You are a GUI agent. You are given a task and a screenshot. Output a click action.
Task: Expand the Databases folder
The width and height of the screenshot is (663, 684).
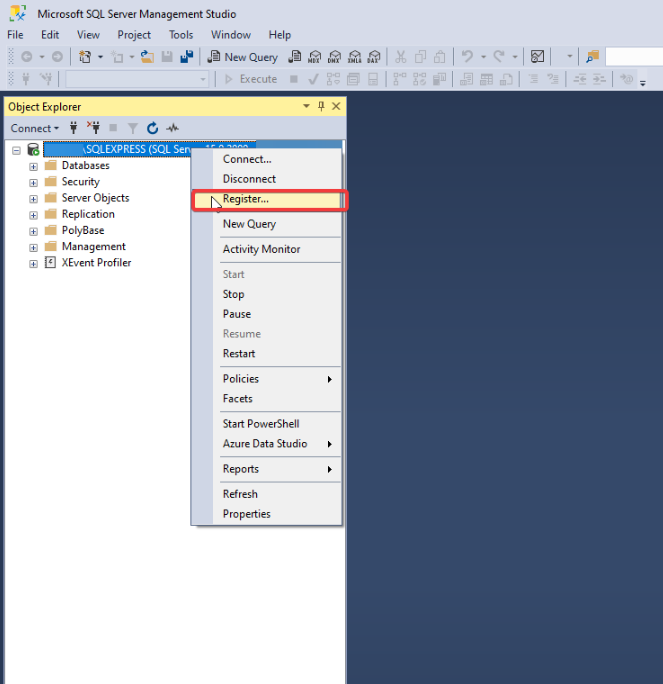coord(33,167)
